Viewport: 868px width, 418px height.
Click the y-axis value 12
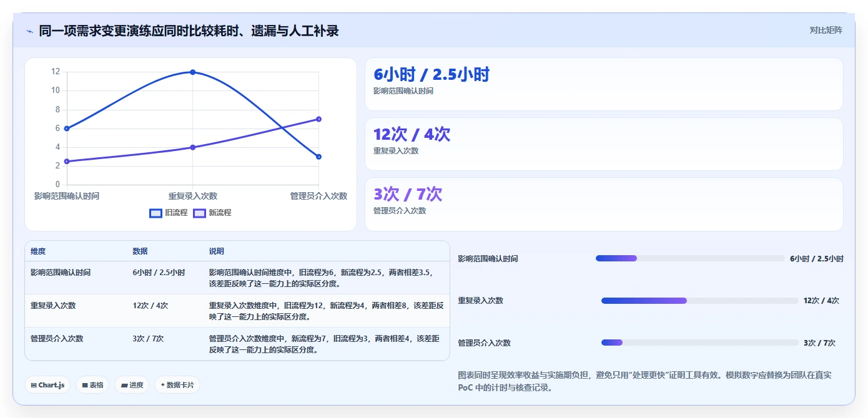56,72
